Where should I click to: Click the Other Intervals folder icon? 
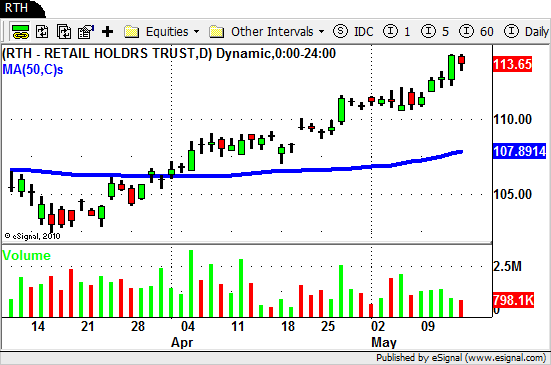216,32
